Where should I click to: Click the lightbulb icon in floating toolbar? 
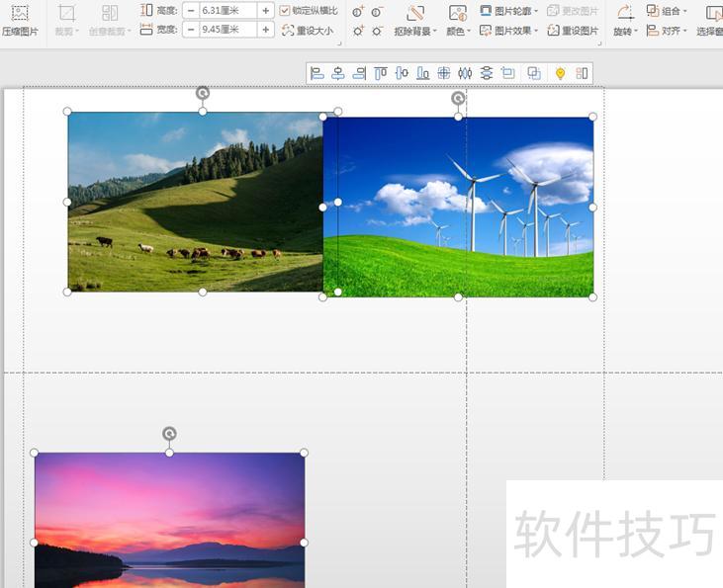560,73
